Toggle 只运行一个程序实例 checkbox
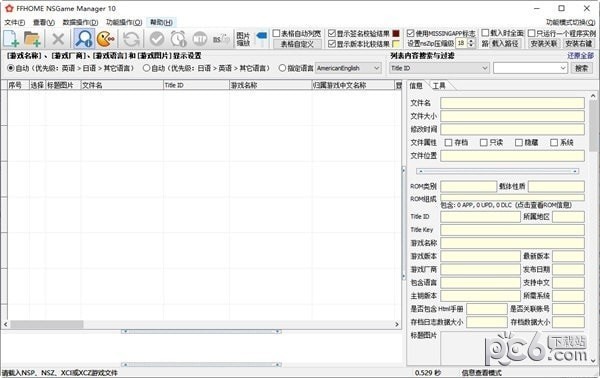Screen dimensions: 600x378 click(532, 33)
